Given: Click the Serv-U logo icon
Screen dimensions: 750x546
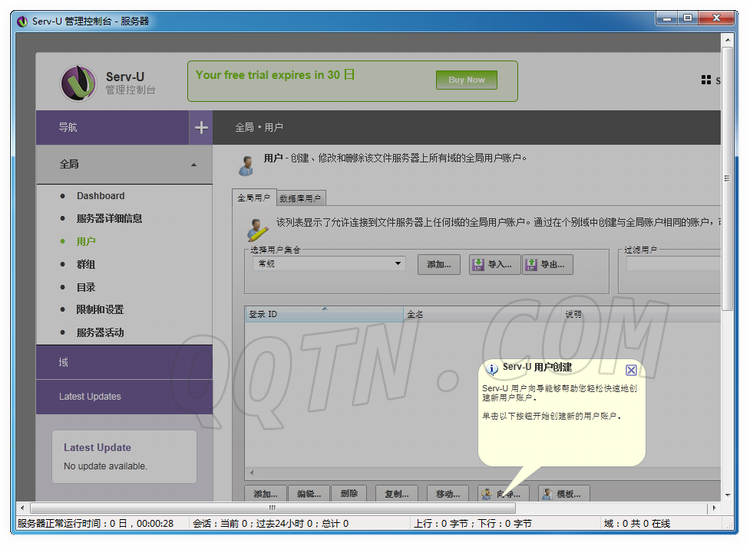Looking at the screenshot, I should coord(78,82).
